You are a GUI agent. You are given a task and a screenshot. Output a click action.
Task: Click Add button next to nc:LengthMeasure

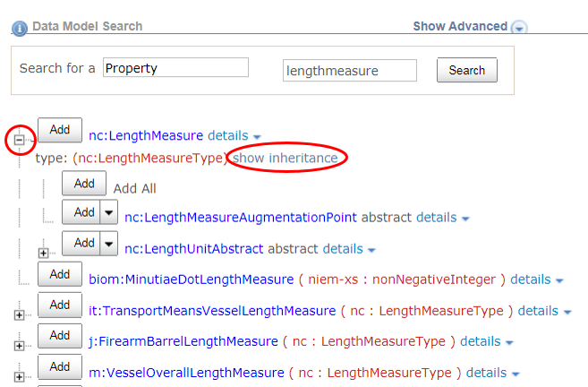click(59, 130)
